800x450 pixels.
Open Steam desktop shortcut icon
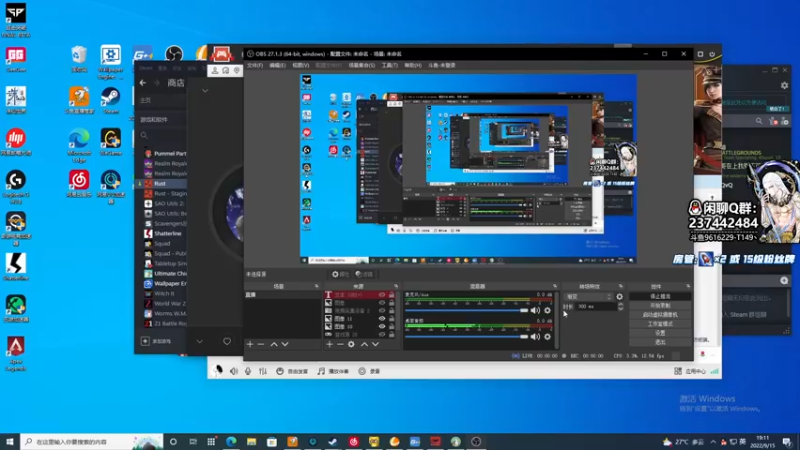[111, 99]
